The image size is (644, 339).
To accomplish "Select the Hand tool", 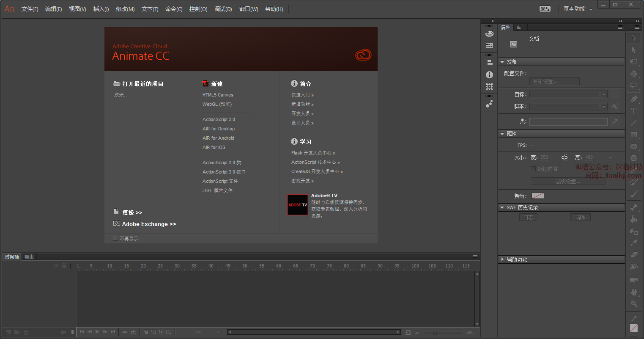I will 633,292.
